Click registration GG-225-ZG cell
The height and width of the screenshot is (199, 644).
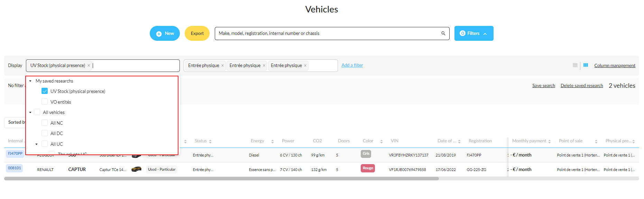476,170
